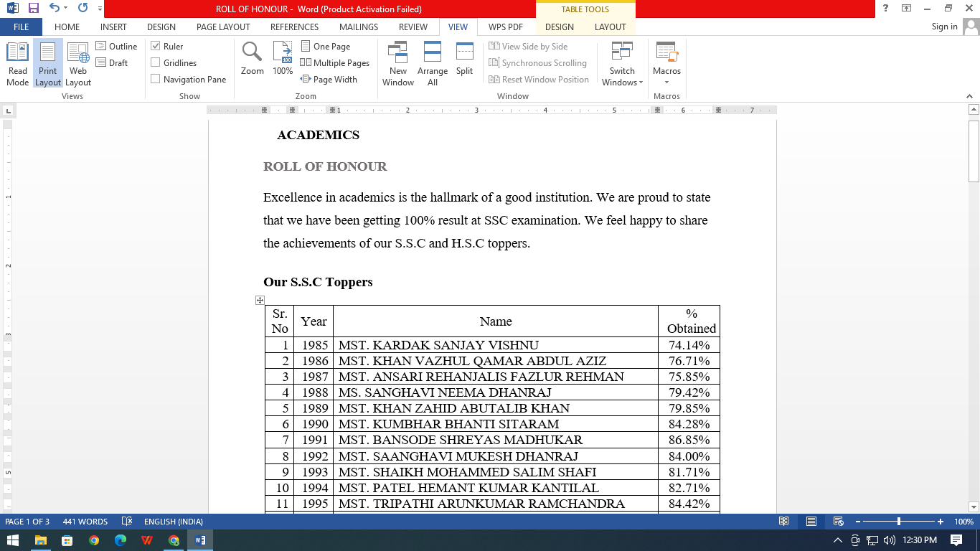The width and height of the screenshot is (980, 551).
Task: Open the PAGE LAYOUT ribbon tab
Action: point(223,27)
